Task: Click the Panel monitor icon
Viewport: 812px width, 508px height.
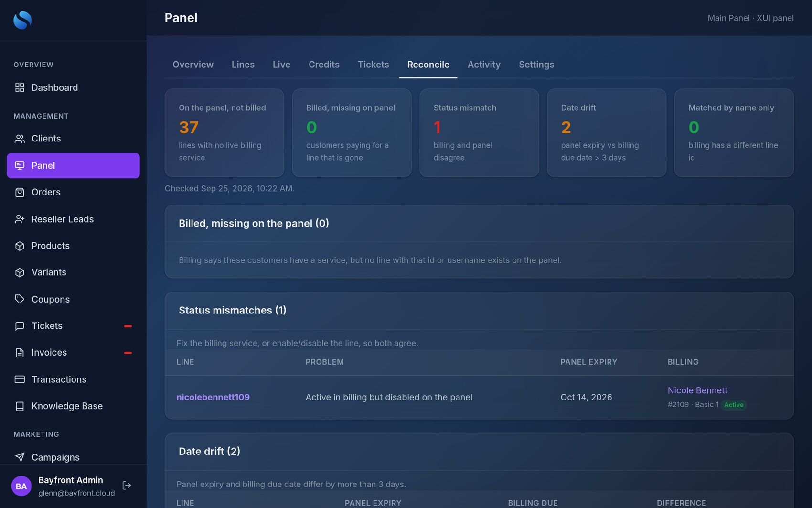Action: pyautogui.click(x=20, y=165)
